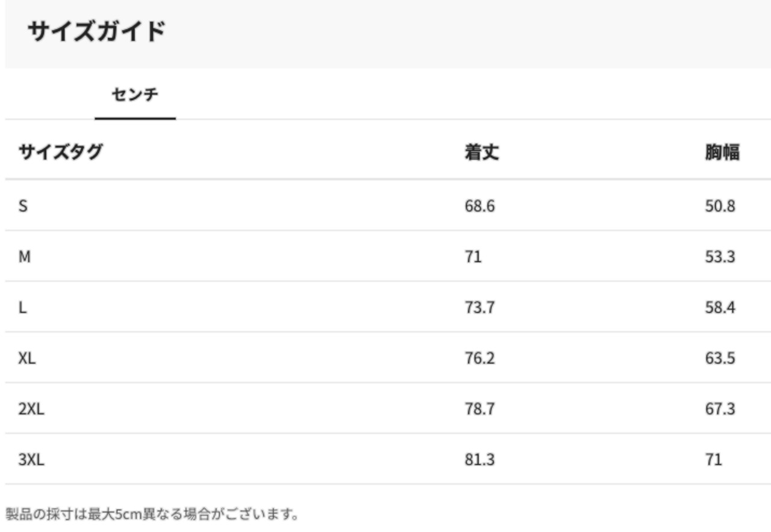This screenshot has height=532, width=771.
Task: Select the L size row label
Action: pos(22,308)
